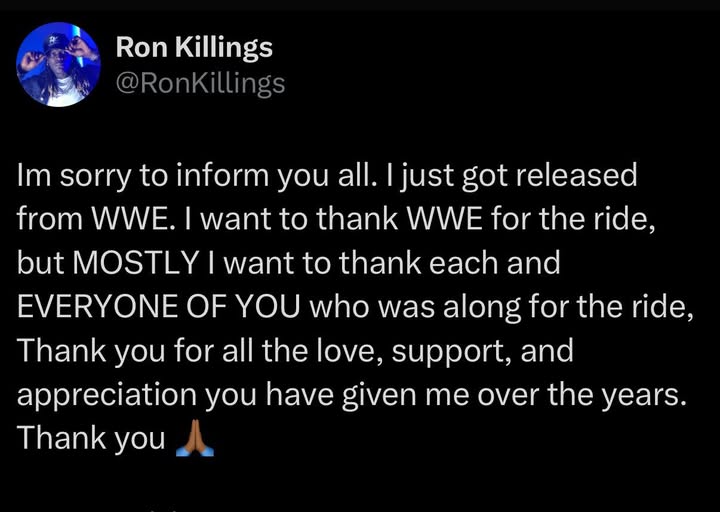Image resolution: width=720 pixels, height=512 pixels.
Task: Click the final Thank you text
Action: pyautogui.click(x=91, y=439)
